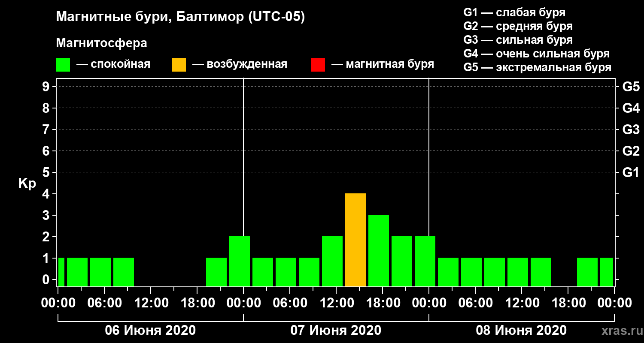Screen dimensions: 644x343
Task: Click the '06:00' time label for 08 Июня
Action: click(x=475, y=303)
